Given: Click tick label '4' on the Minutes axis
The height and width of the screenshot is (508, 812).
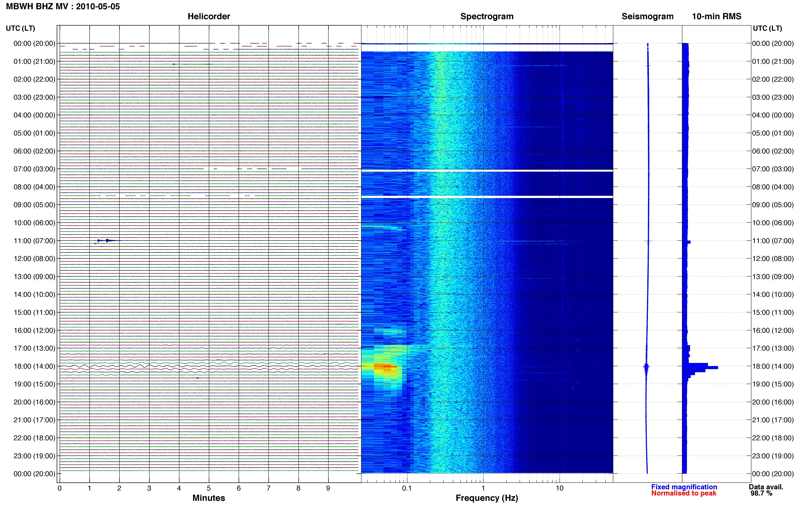Looking at the screenshot, I should point(179,488).
